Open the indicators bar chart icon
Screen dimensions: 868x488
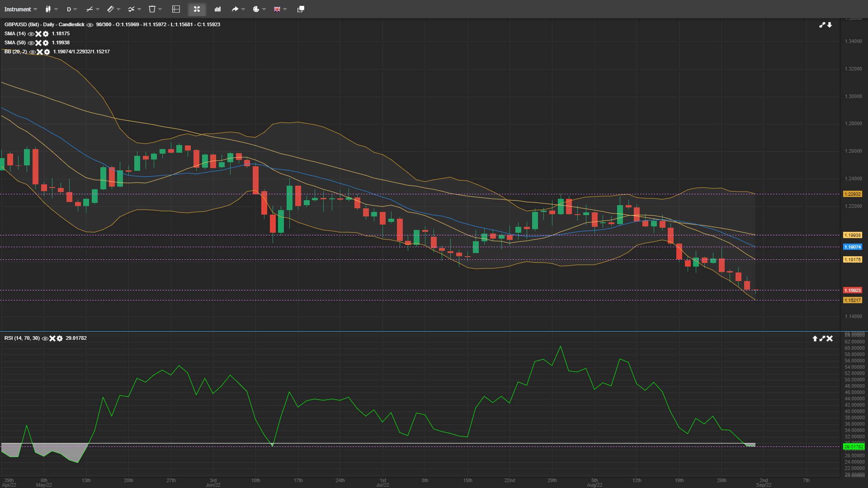[217, 9]
